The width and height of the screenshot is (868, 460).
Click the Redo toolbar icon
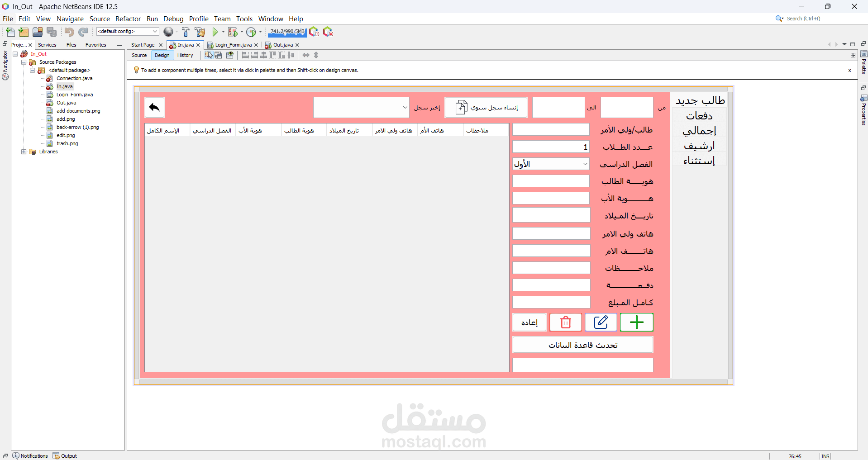coord(83,32)
